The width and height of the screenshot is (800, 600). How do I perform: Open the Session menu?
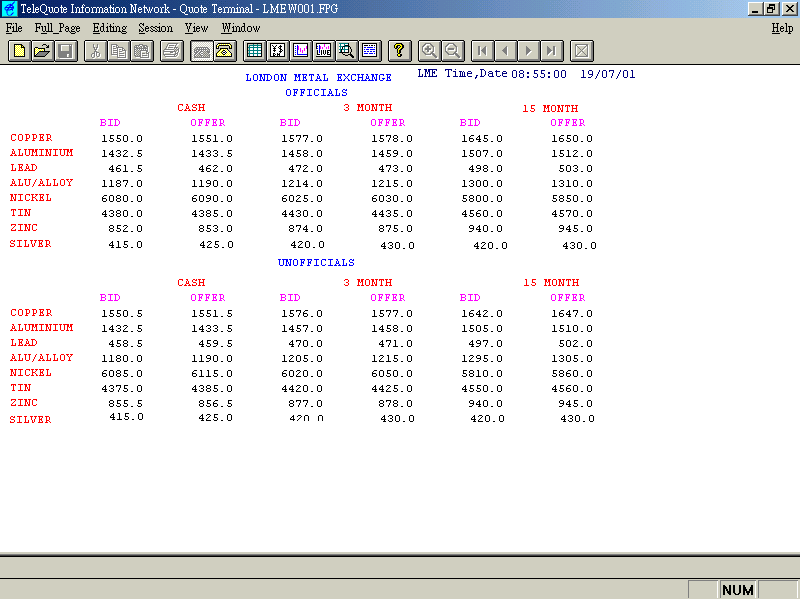pos(156,28)
